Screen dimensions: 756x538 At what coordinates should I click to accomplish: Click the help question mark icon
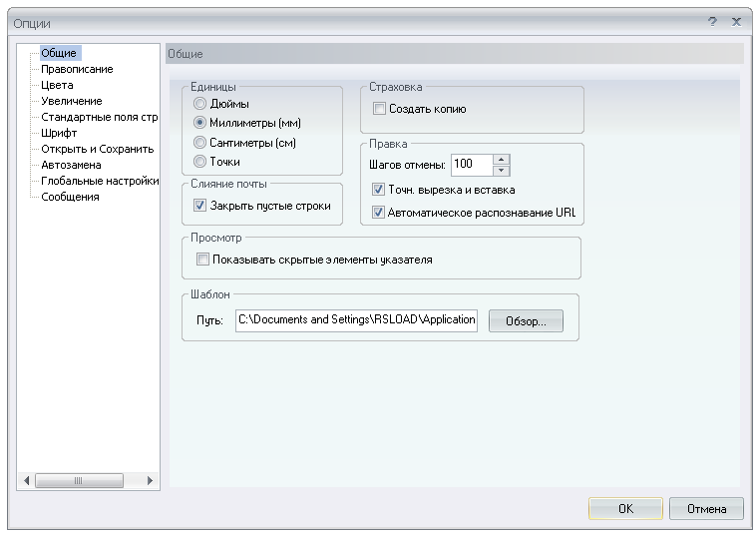(712, 21)
